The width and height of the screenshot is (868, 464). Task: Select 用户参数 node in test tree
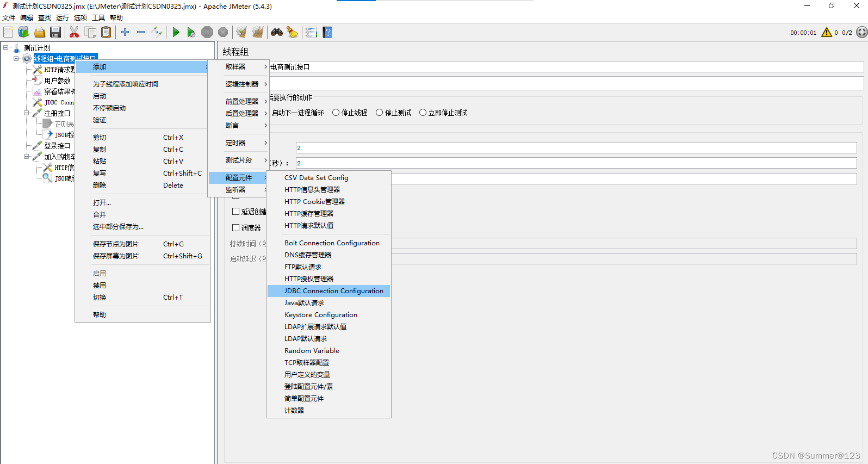pos(57,81)
